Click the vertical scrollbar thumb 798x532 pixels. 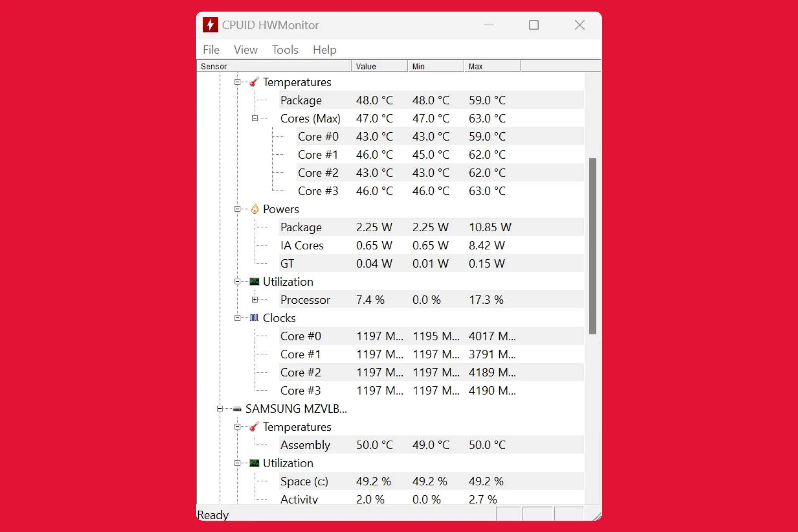(x=592, y=246)
